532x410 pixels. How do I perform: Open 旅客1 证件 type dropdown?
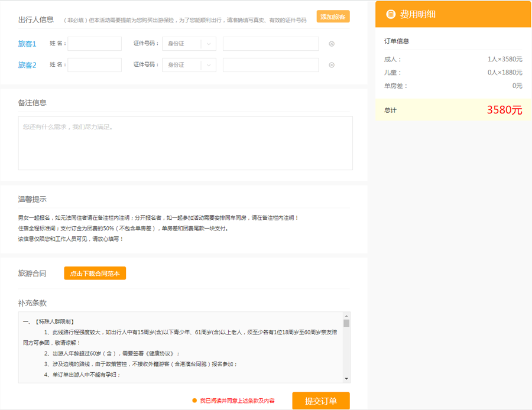tap(189, 44)
